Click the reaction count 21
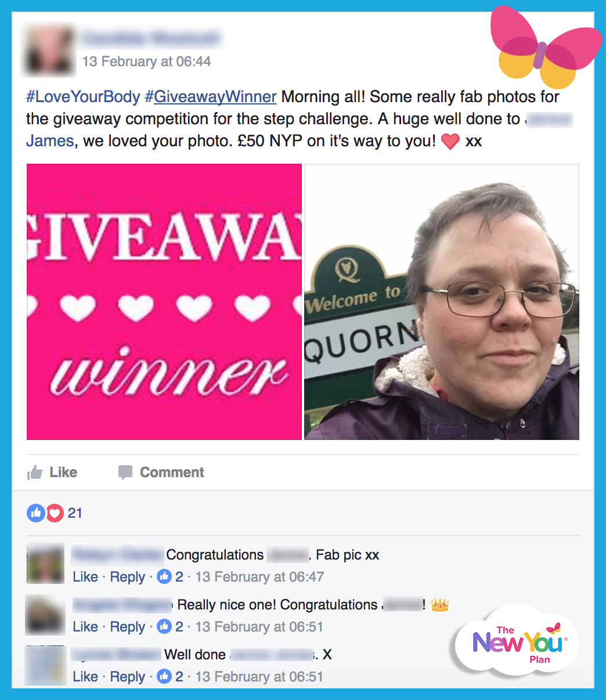 point(75,513)
